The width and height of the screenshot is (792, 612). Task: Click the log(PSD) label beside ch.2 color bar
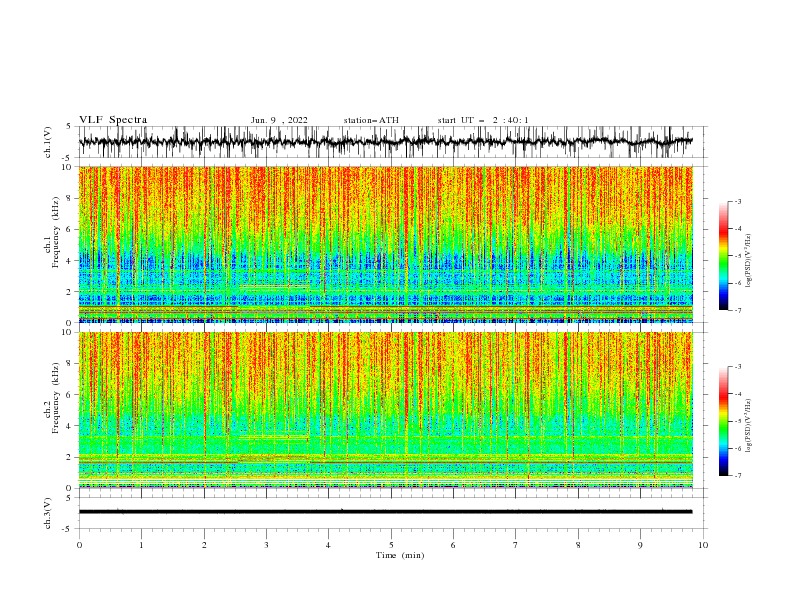(750, 425)
